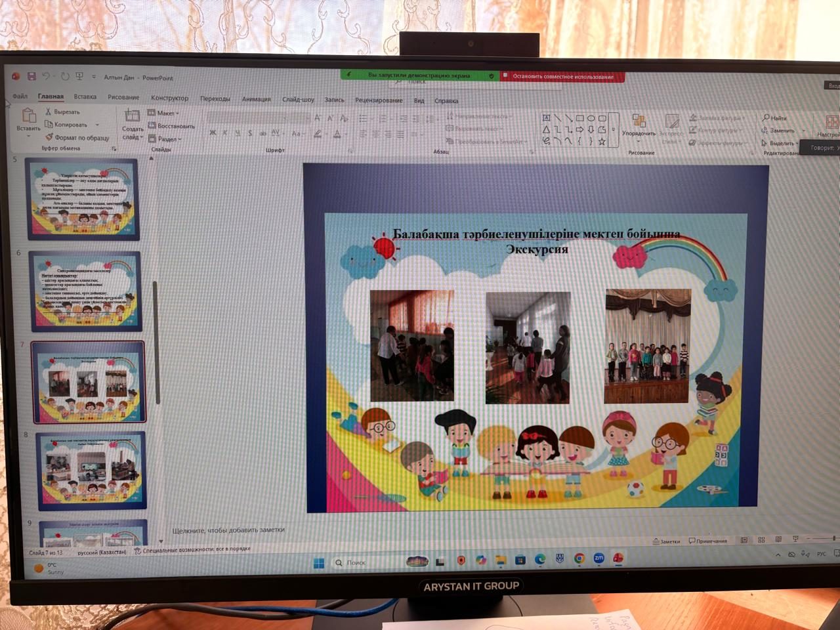Click the Найти search icon
840x630 pixels.
[765, 117]
